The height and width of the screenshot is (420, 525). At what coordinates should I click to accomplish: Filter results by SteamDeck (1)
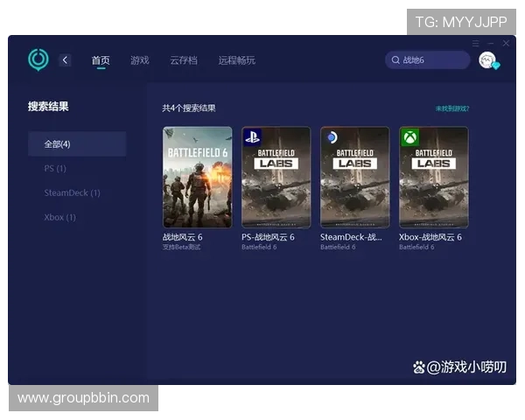tap(72, 192)
